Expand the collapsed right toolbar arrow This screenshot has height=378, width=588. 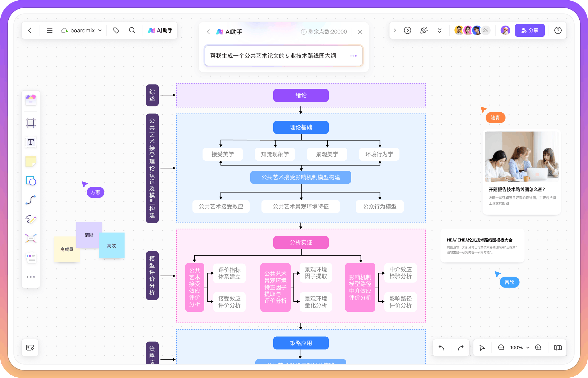click(x=395, y=30)
